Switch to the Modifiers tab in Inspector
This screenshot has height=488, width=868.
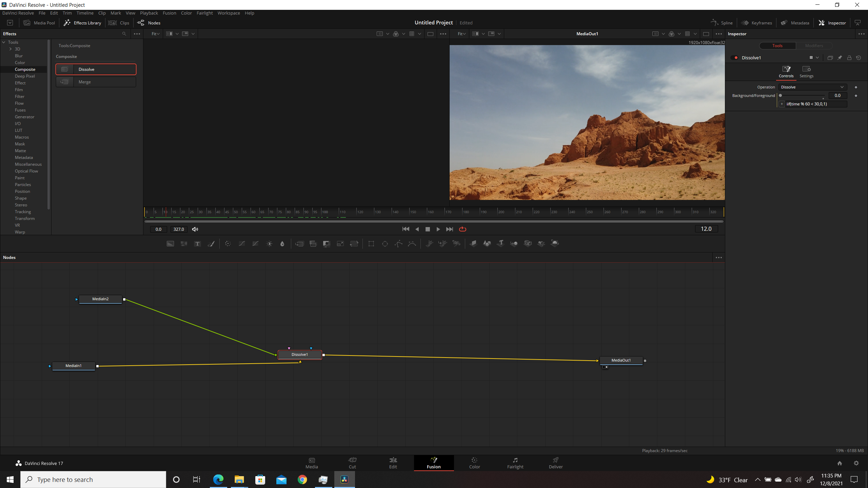[x=814, y=45]
